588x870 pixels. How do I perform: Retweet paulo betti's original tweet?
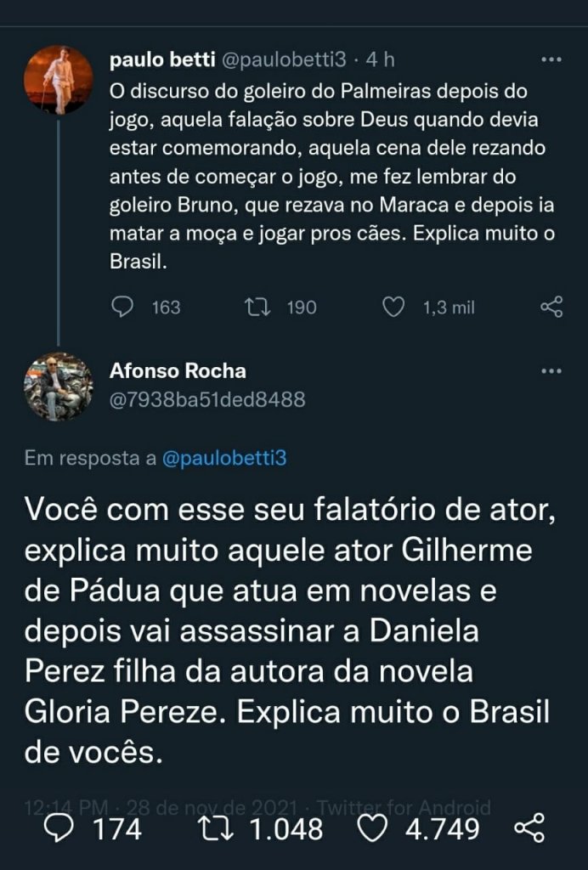point(256,308)
